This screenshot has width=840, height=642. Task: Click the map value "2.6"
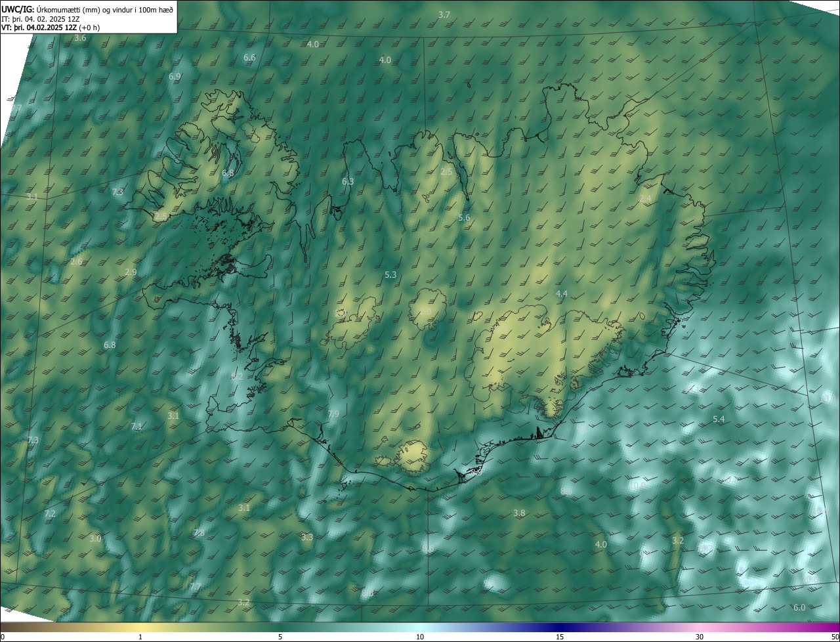(x=76, y=262)
